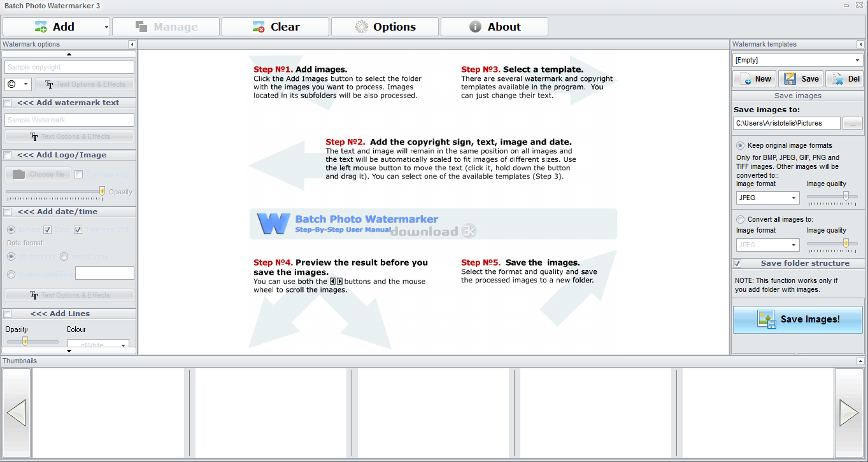Click the Save images to path field
The image size is (868, 462).
786,123
